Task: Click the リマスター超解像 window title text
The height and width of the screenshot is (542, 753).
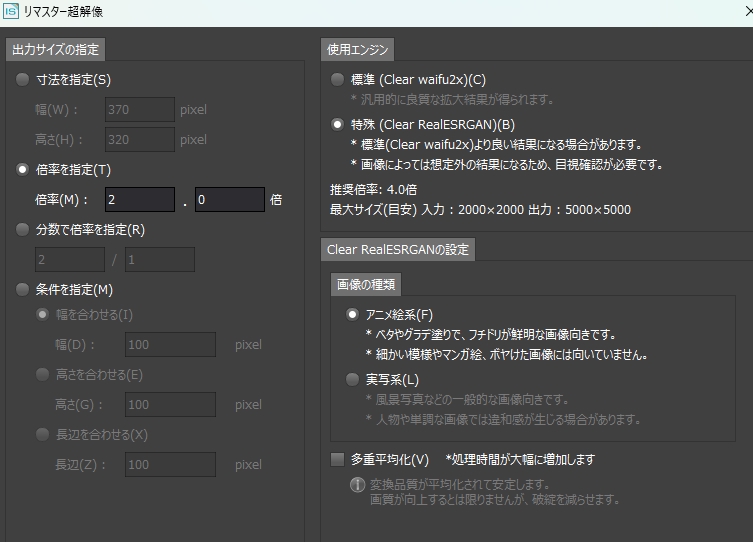Action: coord(63,12)
